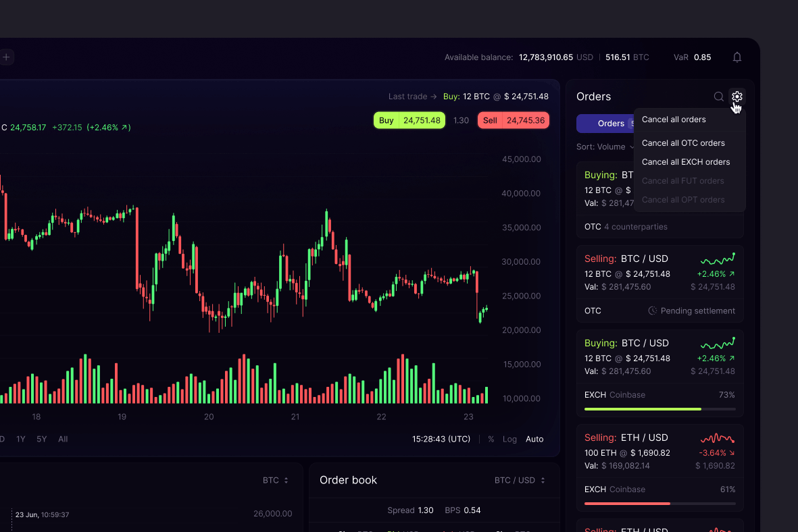This screenshot has height=532, width=798.
Task: Click sparkline on Buying BTC / USD Coinbase card
Action: pyautogui.click(x=718, y=344)
